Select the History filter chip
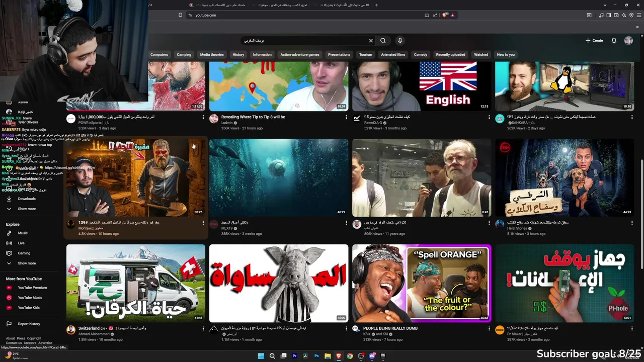This screenshot has width=644, height=362. click(x=238, y=54)
